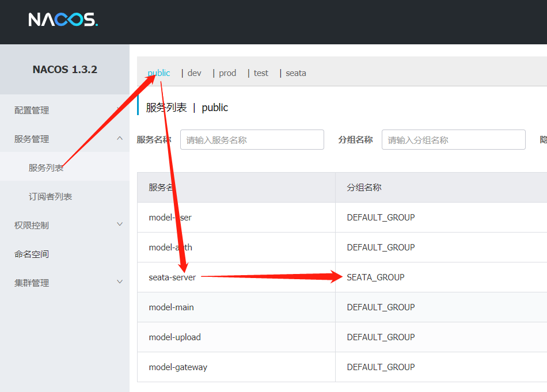
Task: Expand the 权限控制 menu chevron
Action: click(x=120, y=224)
